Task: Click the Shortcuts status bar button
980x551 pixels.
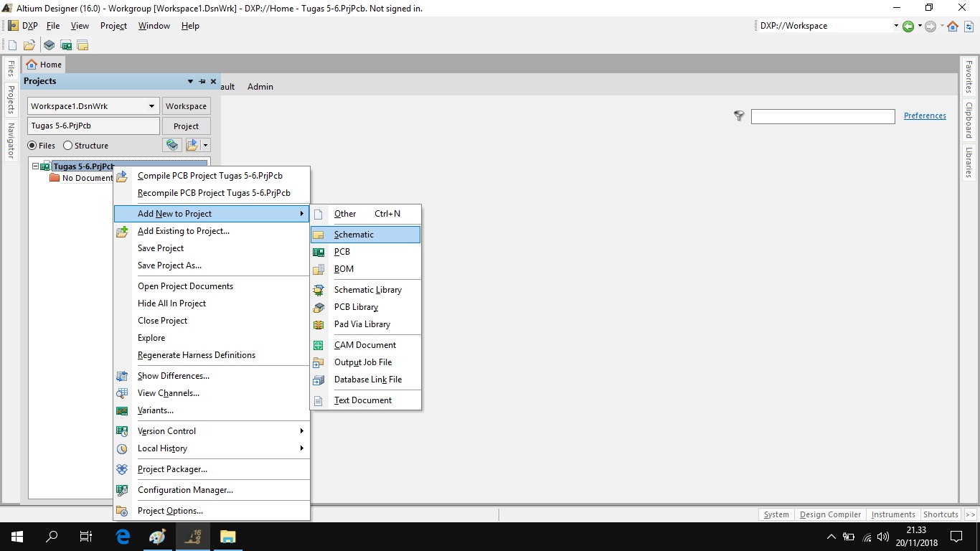Action: [941, 514]
